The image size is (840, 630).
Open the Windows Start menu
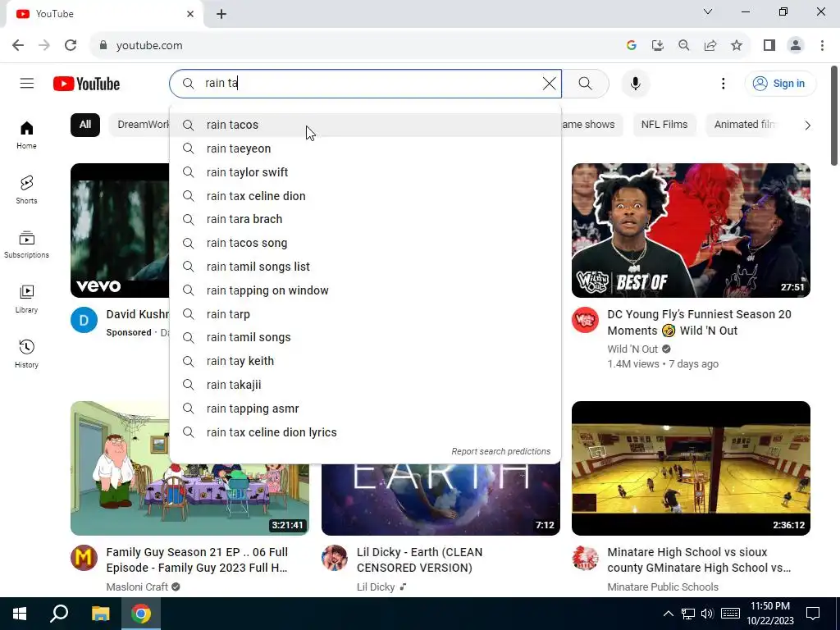click(20, 614)
